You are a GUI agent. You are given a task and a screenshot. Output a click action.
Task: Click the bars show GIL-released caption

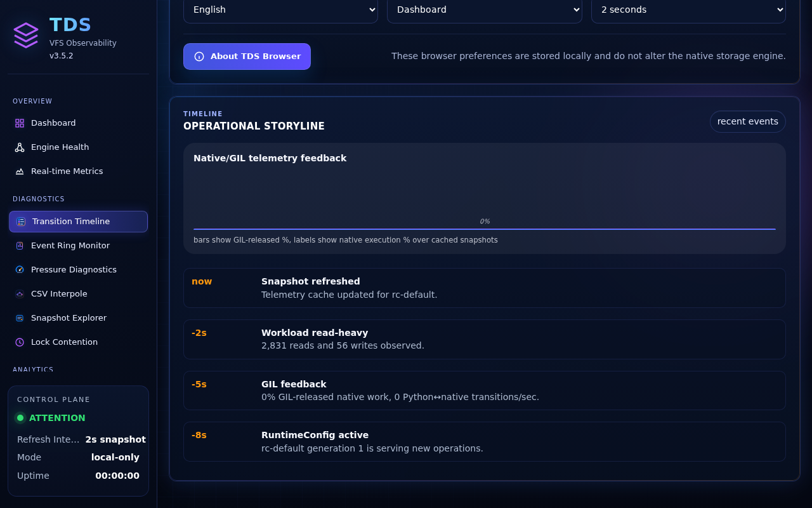(x=346, y=240)
